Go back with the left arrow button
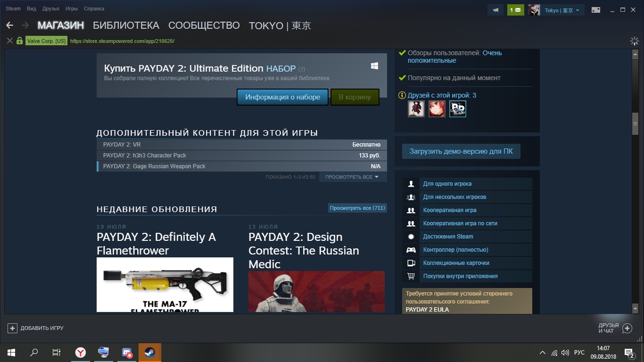Image resolution: width=644 pixels, height=362 pixels. point(10,25)
